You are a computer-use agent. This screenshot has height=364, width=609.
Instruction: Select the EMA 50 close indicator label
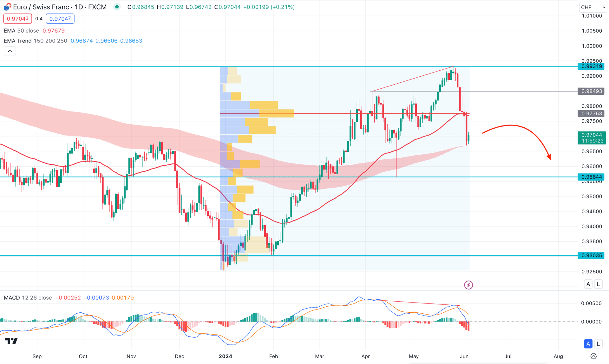pyautogui.click(x=21, y=31)
